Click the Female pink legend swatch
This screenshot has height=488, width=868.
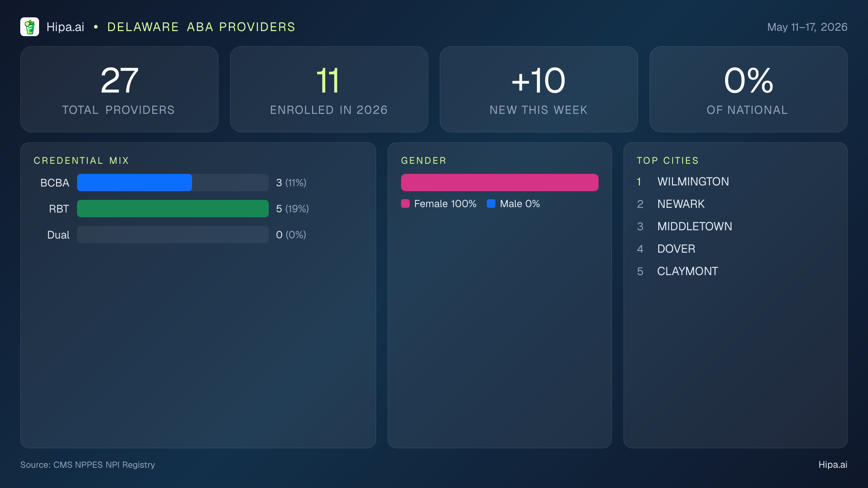[405, 204]
